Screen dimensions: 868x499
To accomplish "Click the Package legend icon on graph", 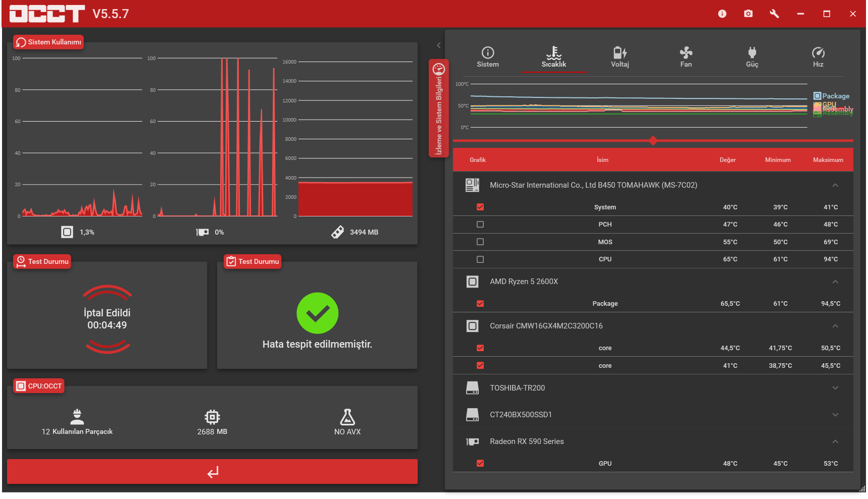I will [817, 96].
